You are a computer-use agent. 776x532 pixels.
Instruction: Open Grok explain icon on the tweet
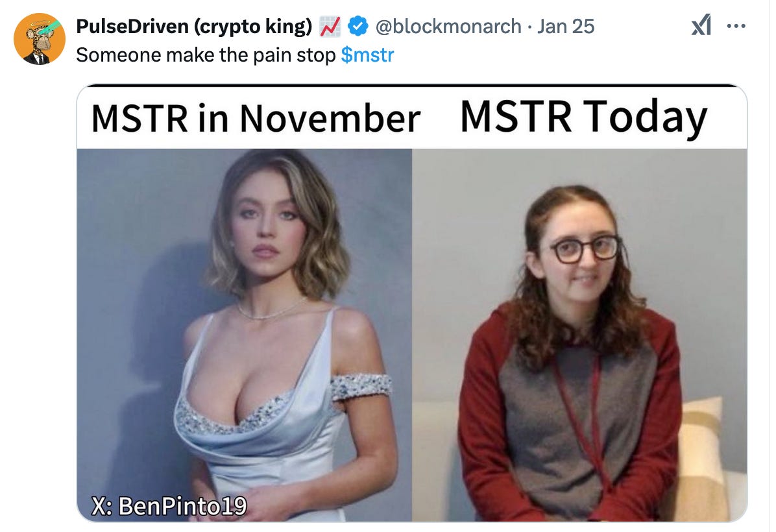[701, 25]
